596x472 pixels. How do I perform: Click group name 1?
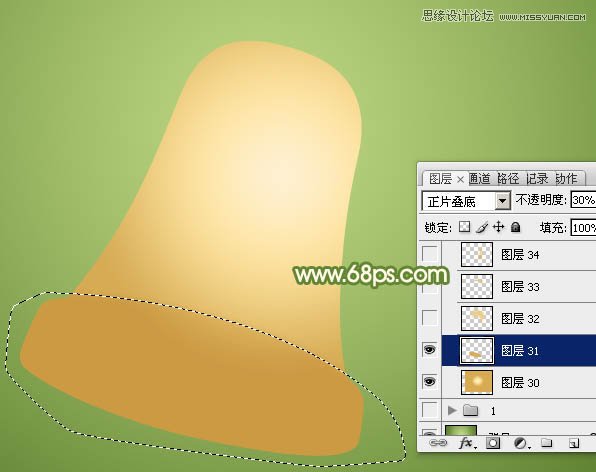tap(493, 411)
